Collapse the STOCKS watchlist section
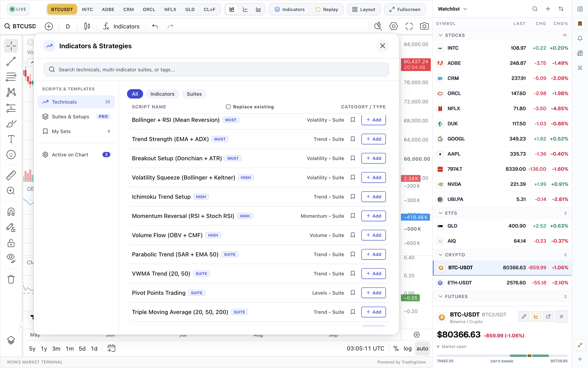The width and height of the screenshot is (588, 368). pos(441,35)
